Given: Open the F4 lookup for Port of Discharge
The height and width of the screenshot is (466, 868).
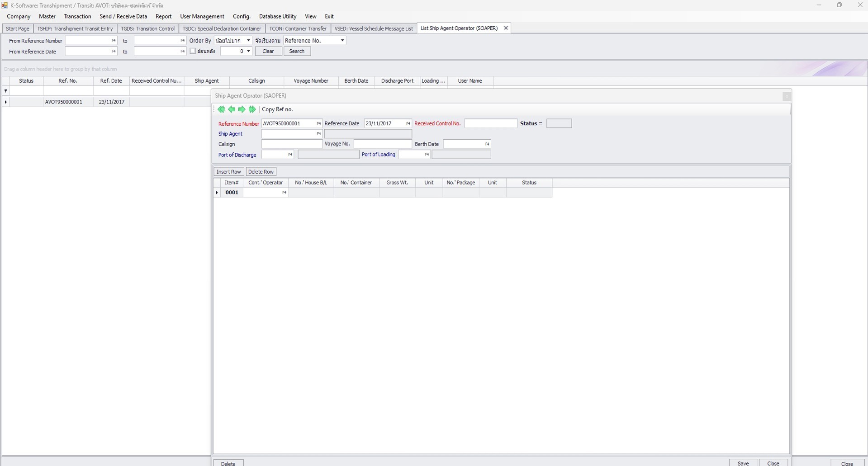Looking at the screenshot, I should (290, 154).
